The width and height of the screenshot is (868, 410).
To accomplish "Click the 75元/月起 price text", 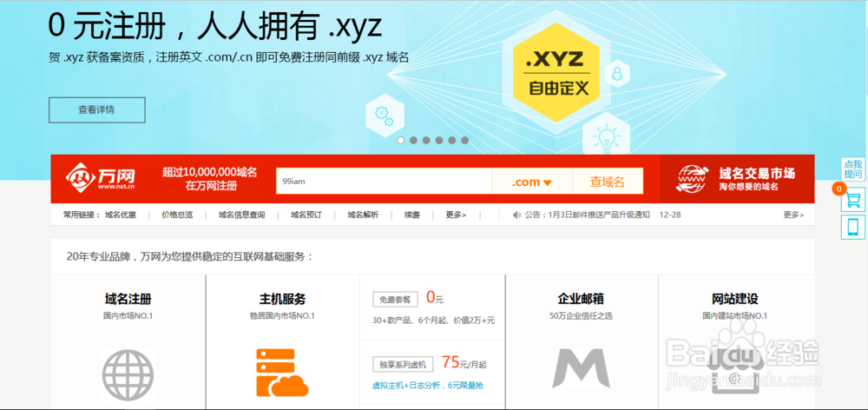I will click(464, 363).
